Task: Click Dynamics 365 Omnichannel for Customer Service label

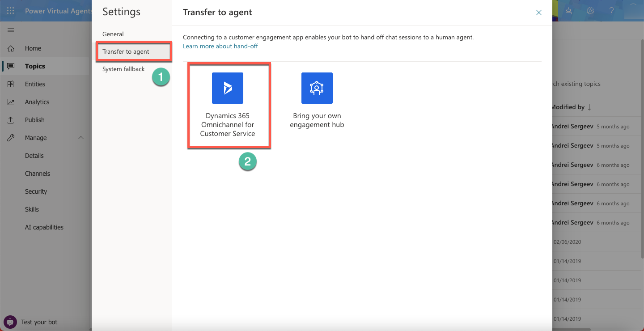Action: (x=228, y=125)
